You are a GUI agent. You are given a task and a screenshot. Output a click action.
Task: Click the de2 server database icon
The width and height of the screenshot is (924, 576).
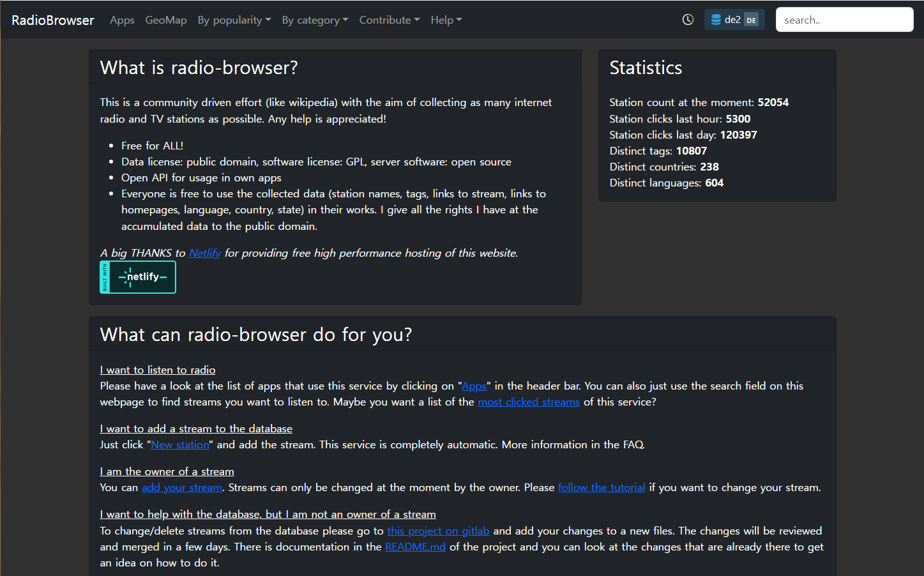pyautogui.click(x=716, y=20)
